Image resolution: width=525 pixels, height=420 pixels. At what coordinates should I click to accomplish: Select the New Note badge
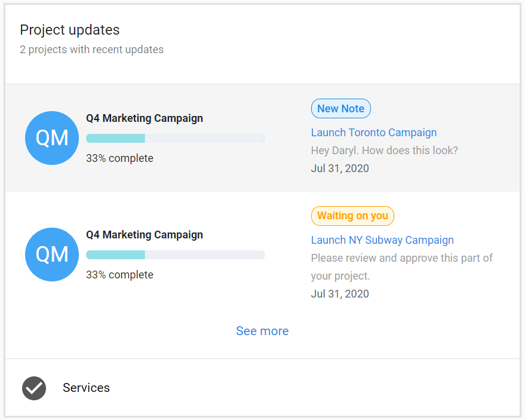(x=341, y=109)
